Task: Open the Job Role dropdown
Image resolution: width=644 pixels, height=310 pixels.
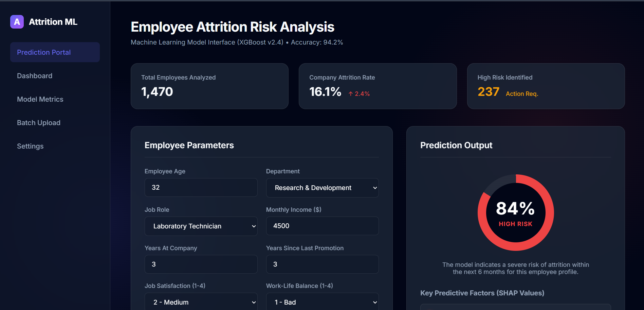Action: pos(201,226)
